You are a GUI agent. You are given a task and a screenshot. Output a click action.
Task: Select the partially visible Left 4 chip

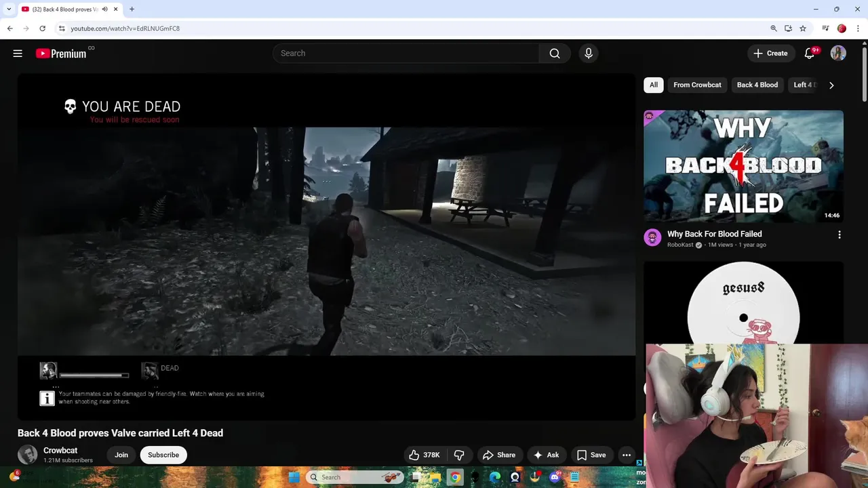click(804, 85)
